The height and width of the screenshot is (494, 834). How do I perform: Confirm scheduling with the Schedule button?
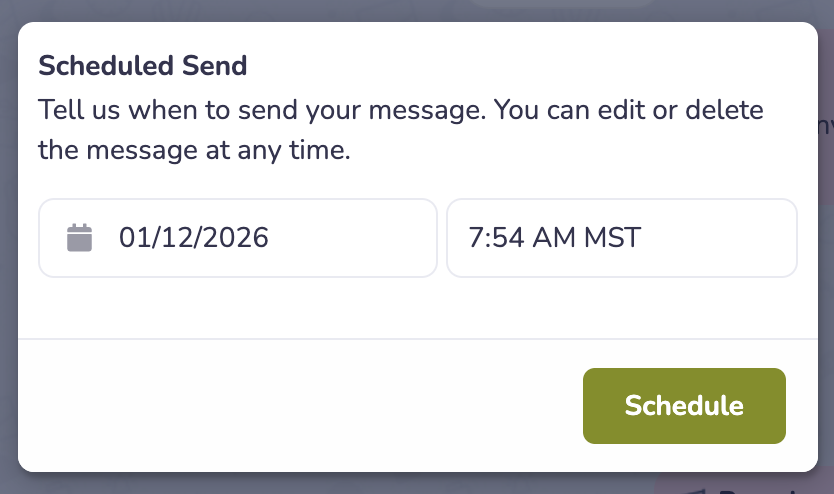point(684,405)
